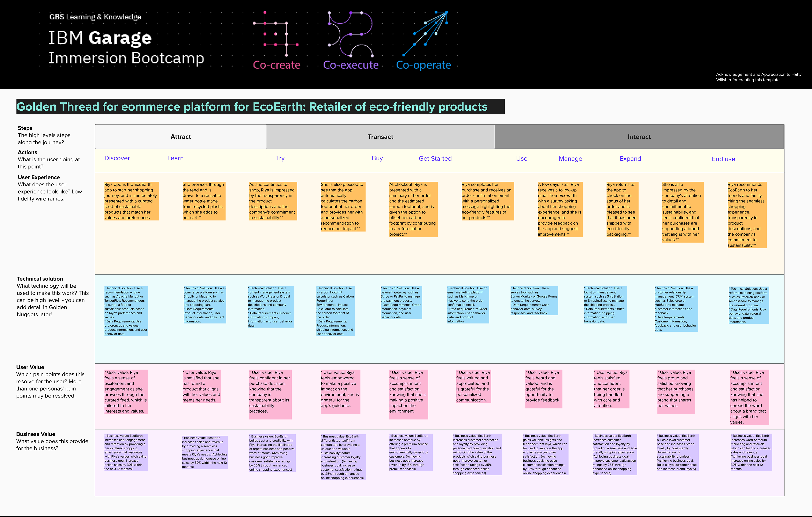Select orange note 'She is also impressed'
Viewport: 812px width, 517px height.
(x=683, y=212)
